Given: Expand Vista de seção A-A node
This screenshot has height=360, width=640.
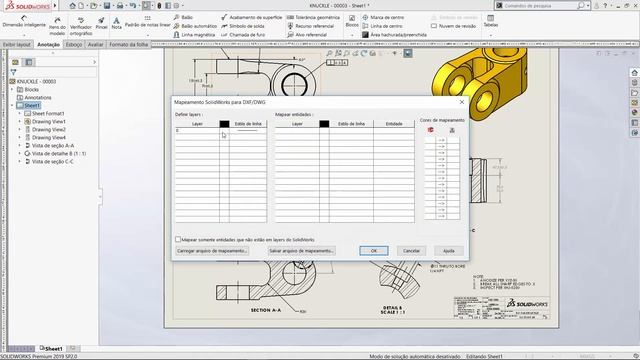Looking at the screenshot, I should (x=20, y=145).
